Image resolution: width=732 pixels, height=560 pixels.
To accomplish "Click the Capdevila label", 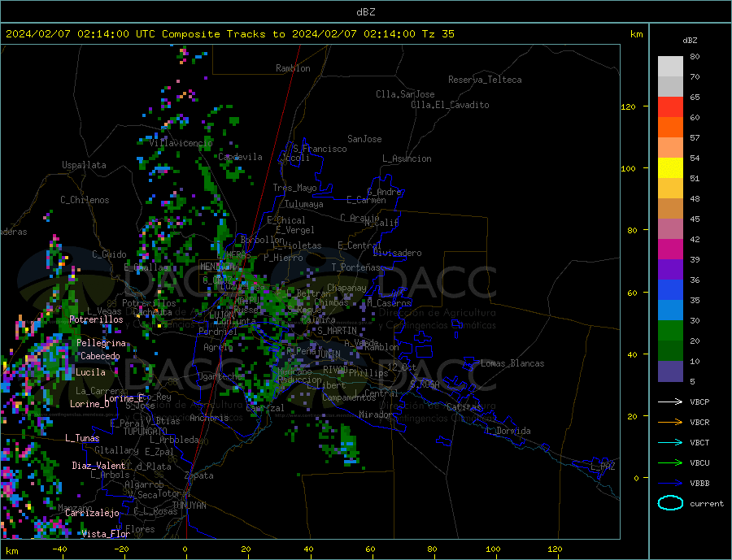I will click(241, 157).
